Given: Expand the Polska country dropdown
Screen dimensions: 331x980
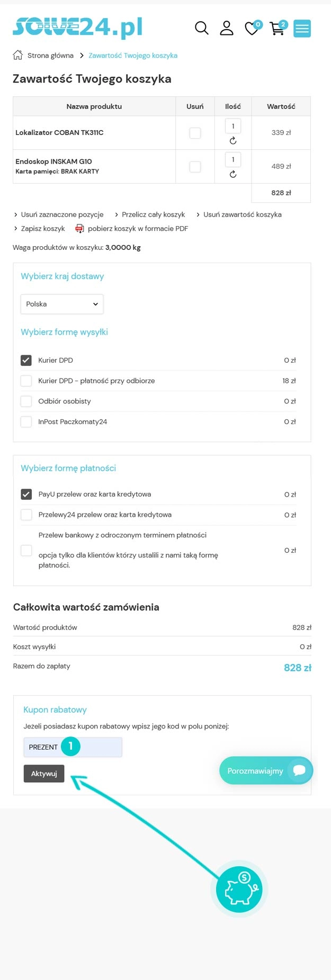Looking at the screenshot, I should (x=62, y=304).
